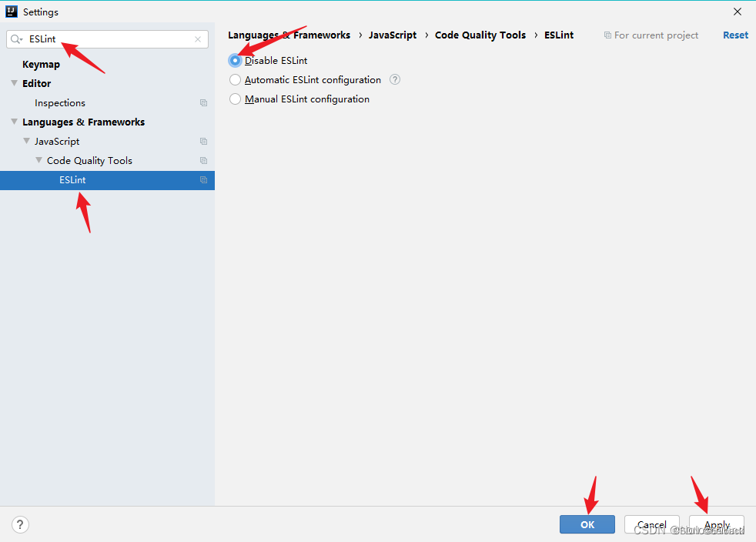Clear the ESLint search text
This screenshot has height=542, width=756.
click(198, 39)
